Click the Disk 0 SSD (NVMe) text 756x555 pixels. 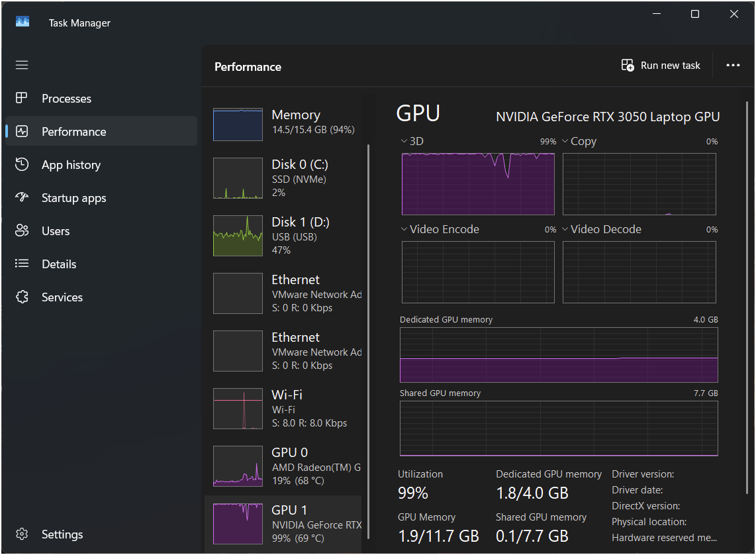click(299, 179)
